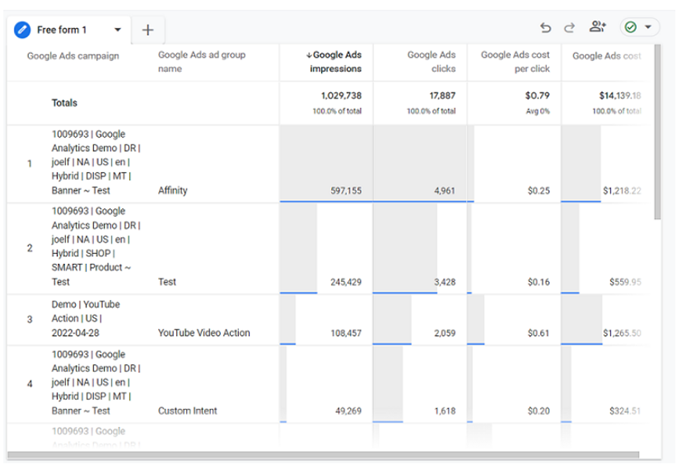Select the YouTube Video Action ad group

click(x=204, y=333)
